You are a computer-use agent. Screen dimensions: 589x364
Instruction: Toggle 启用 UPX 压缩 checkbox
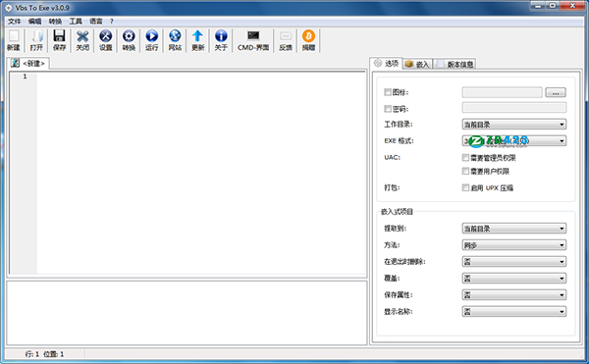465,187
